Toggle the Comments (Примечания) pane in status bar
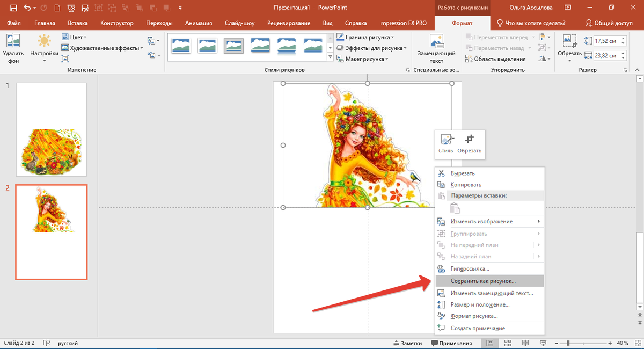 click(451, 343)
